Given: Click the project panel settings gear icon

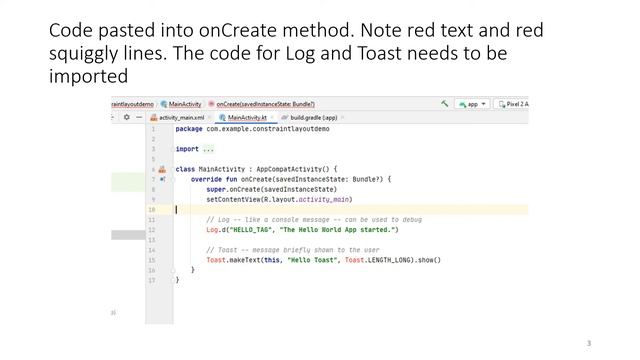Looking at the screenshot, I should [x=127, y=117].
